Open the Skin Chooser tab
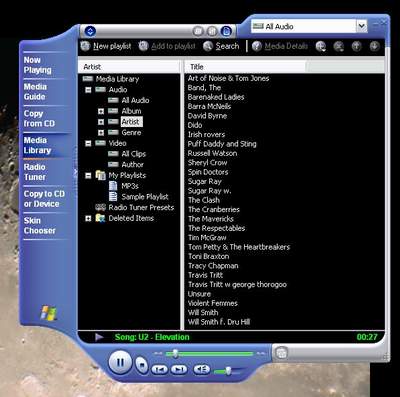400x397 pixels. point(40,226)
